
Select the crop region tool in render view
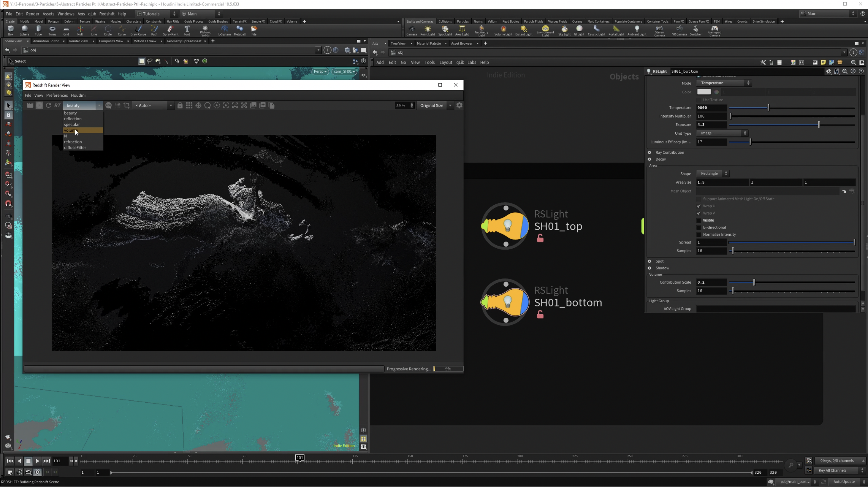tap(127, 105)
